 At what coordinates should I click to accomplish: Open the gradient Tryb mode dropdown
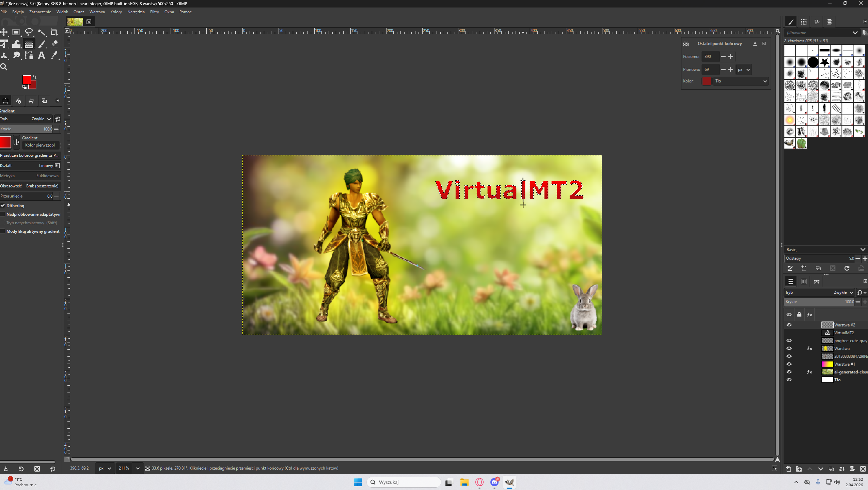coord(41,119)
